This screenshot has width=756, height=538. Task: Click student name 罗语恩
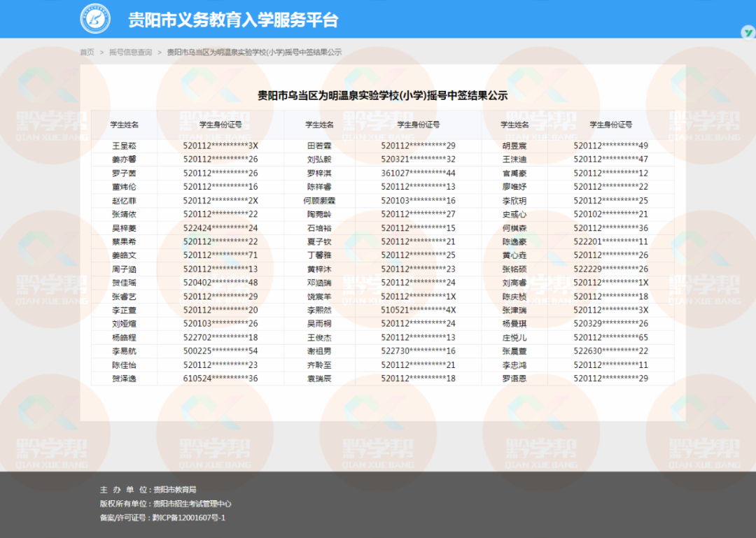514,378
